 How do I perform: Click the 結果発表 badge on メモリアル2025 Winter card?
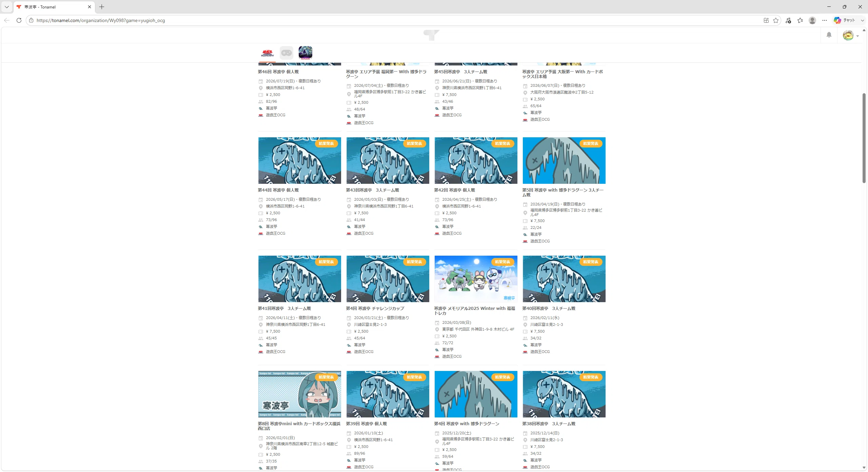[x=502, y=262]
